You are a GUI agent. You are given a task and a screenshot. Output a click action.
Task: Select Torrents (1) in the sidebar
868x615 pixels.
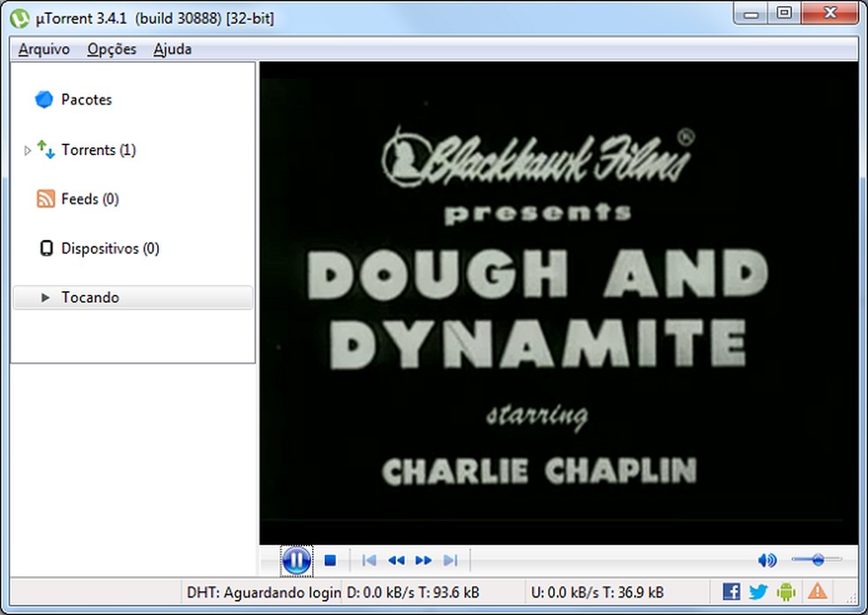99,150
